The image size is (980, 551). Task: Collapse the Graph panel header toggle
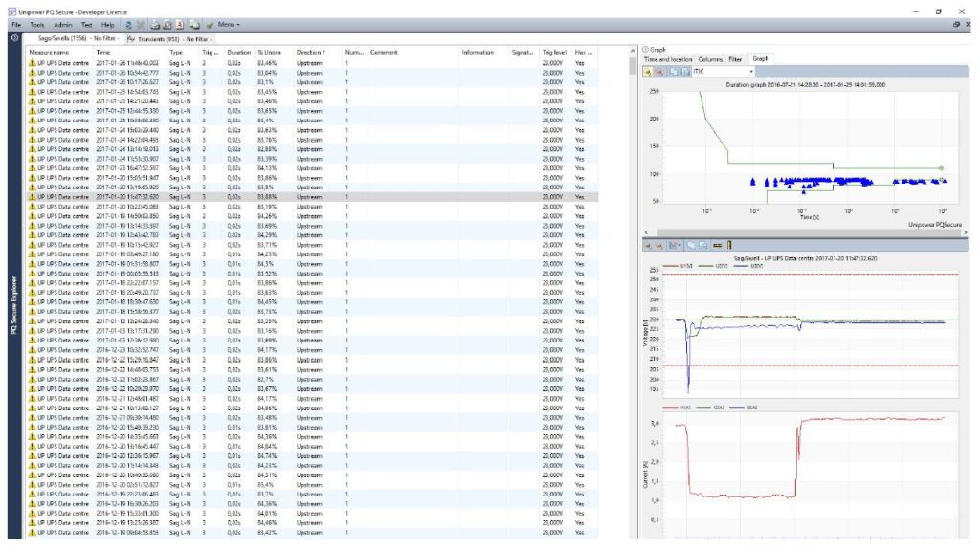646,49
